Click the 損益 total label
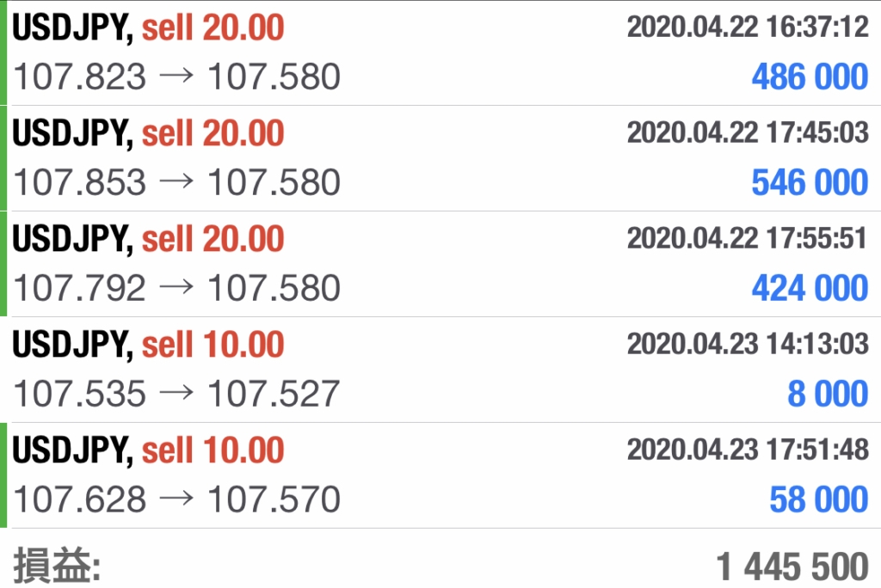The image size is (881, 588). coord(57,566)
